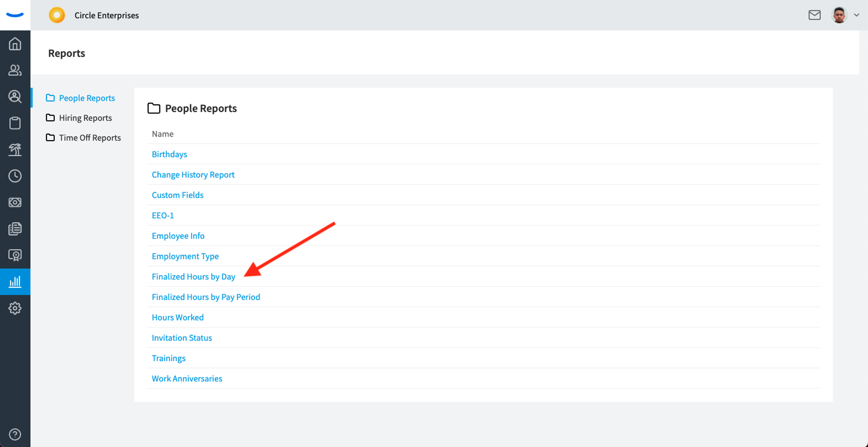Open the help question mark icon

(15, 434)
